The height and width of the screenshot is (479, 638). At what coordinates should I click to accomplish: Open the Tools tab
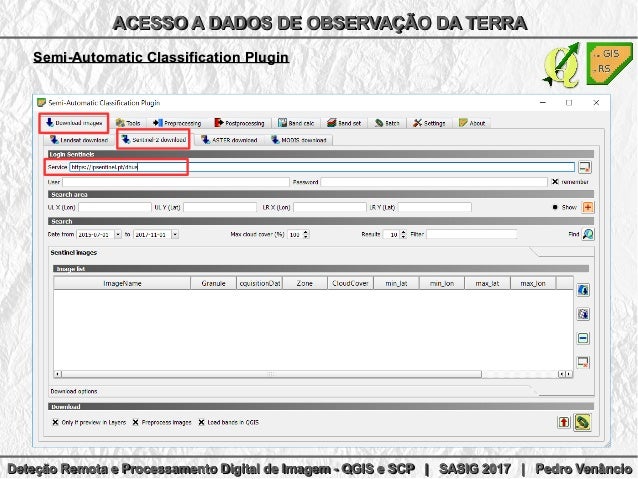tap(128, 123)
